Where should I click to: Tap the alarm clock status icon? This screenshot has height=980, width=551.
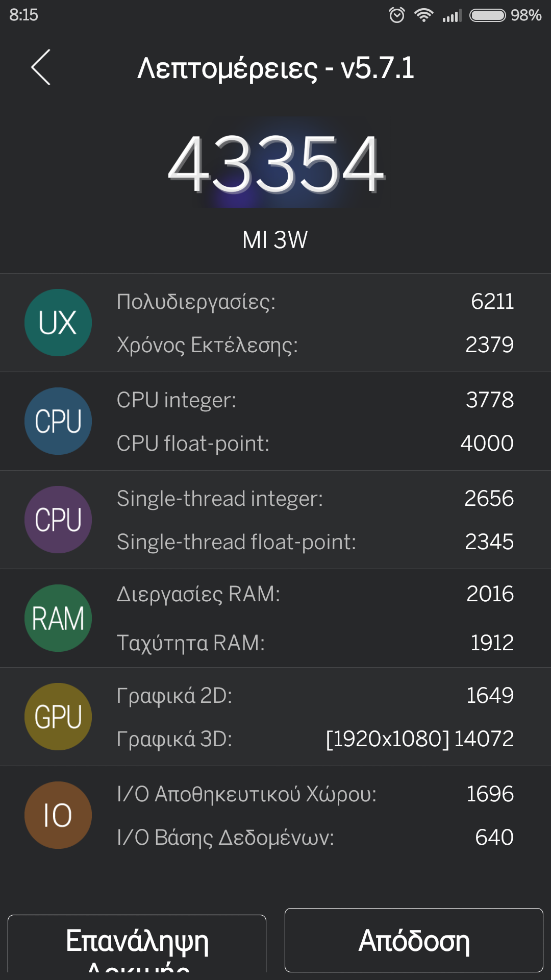[397, 15]
